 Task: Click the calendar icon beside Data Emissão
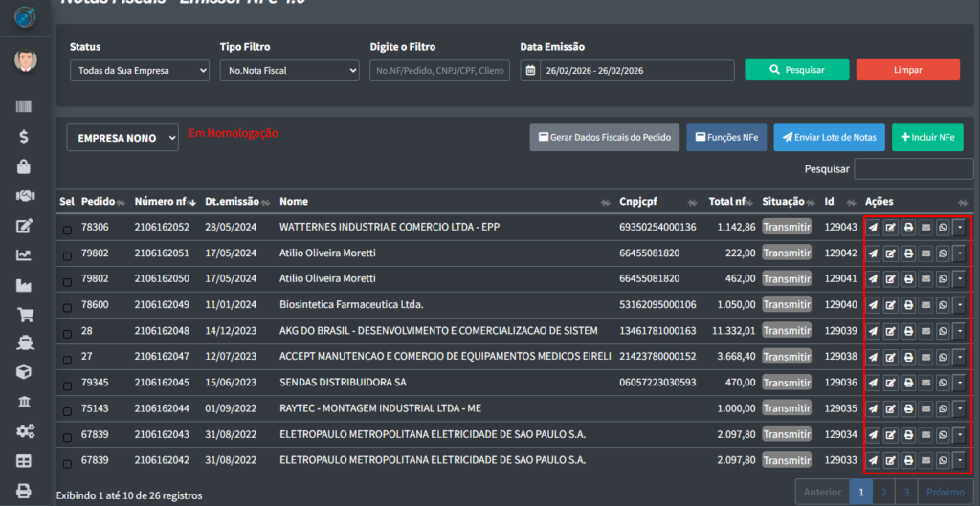(530, 71)
